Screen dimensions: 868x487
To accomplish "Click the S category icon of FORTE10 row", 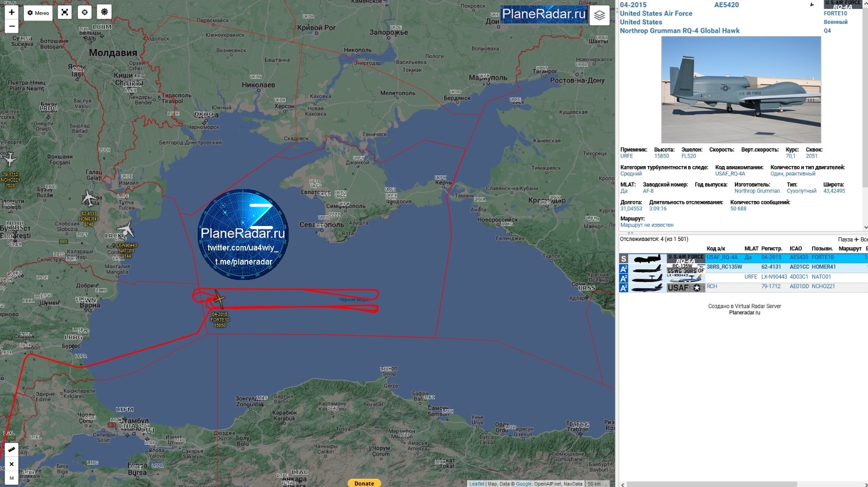I will click(x=624, y=259).
